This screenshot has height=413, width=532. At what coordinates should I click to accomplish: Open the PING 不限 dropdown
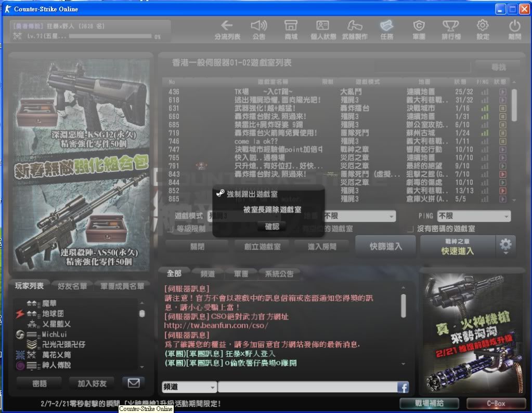click(474, 216)
